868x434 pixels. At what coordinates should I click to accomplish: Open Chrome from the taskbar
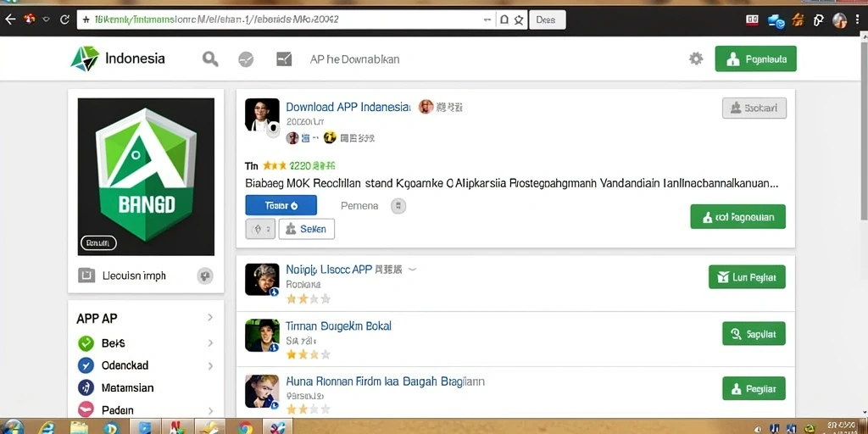pyautogui.click(x=245, y=427)
